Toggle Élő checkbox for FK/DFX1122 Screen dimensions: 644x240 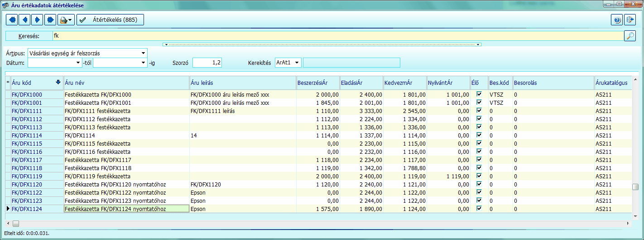(479, 192)
